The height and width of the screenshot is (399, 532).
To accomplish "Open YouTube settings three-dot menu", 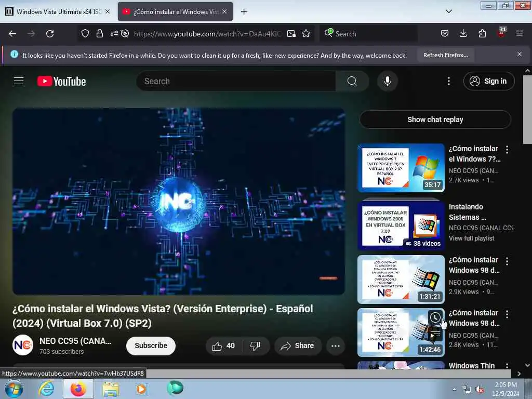I will pos(448,81).
